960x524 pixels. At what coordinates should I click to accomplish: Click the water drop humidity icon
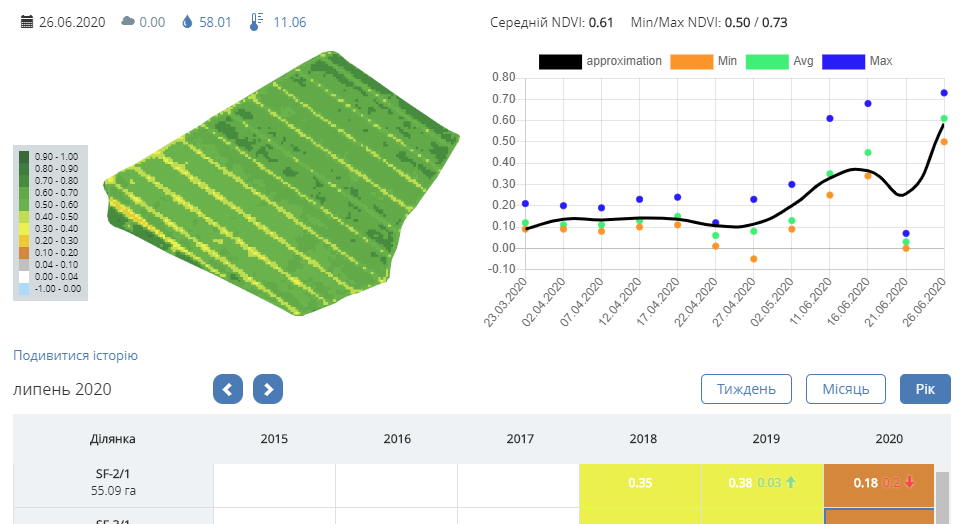(x=187, y=22)
